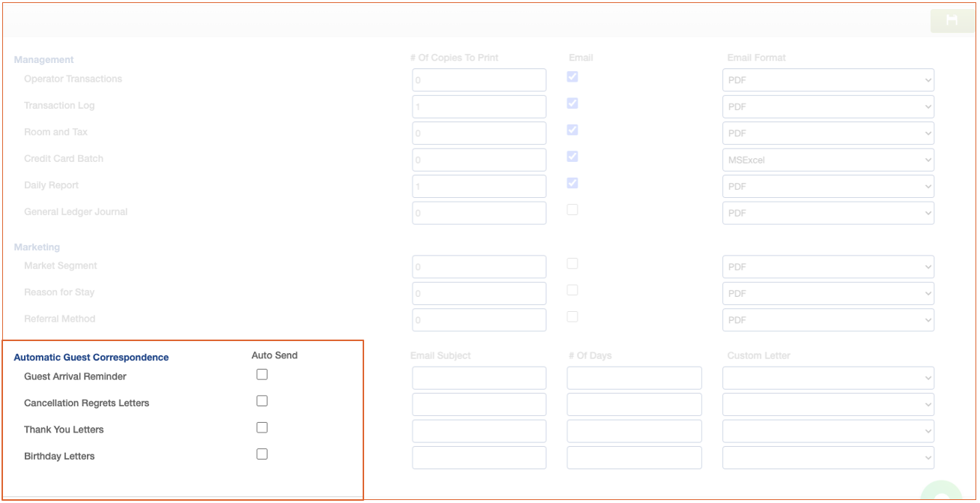The width and height of the screenshot is (980, 503).
Task: Select the Room and Tax copies field
Action: [x=479, y=133]
